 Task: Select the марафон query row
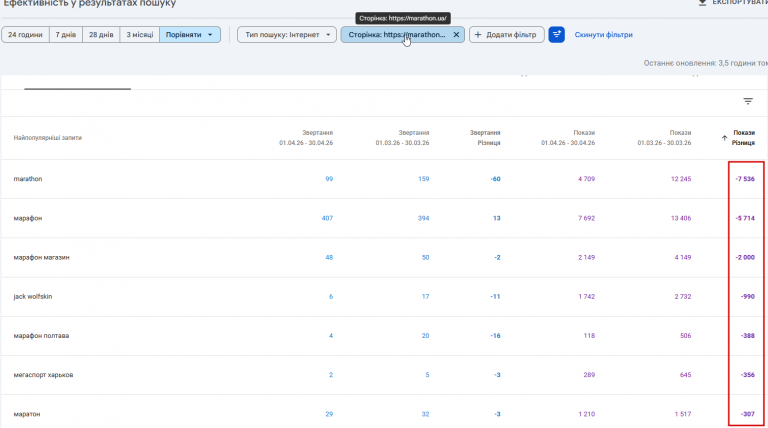pyautogui.click(x=384, y=218)
